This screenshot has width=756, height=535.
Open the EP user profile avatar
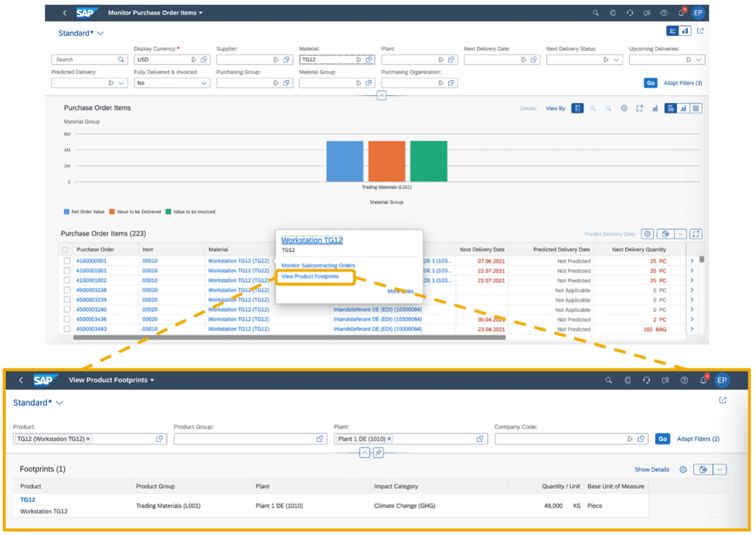coord(698,13)
